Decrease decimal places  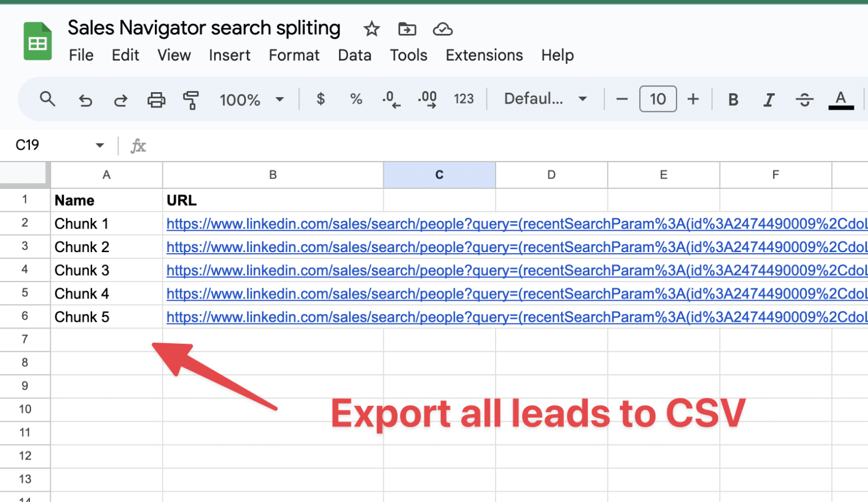[x=391, y=99]
